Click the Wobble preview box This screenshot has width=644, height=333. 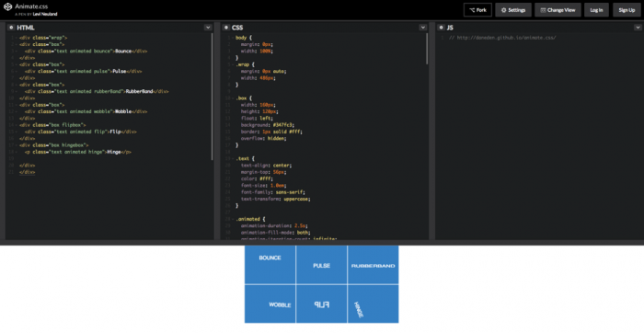[270, 304]
